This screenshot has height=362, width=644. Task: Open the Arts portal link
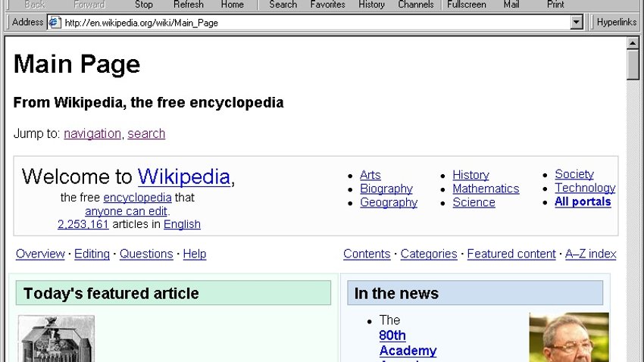[x=370, y=175]
